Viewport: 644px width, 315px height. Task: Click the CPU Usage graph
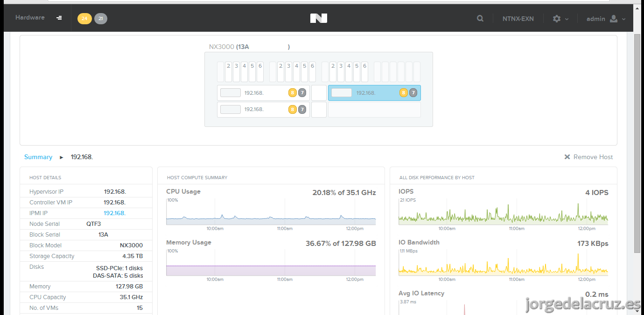(271, 211)
